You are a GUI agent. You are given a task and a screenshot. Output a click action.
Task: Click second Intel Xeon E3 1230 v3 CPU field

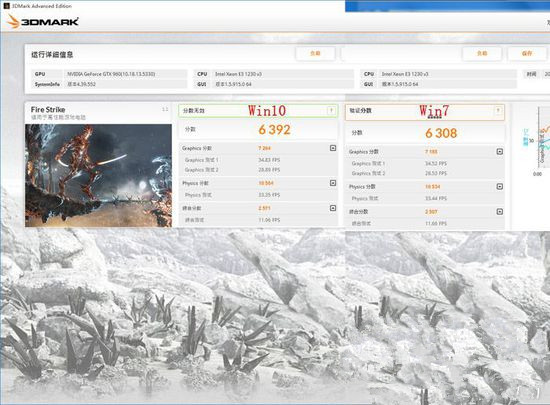448,74
